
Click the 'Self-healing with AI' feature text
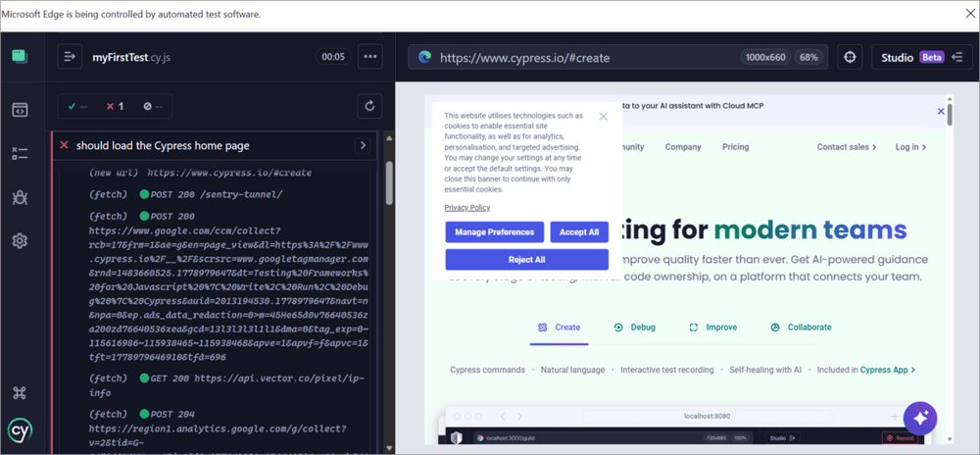click(765, 370)
